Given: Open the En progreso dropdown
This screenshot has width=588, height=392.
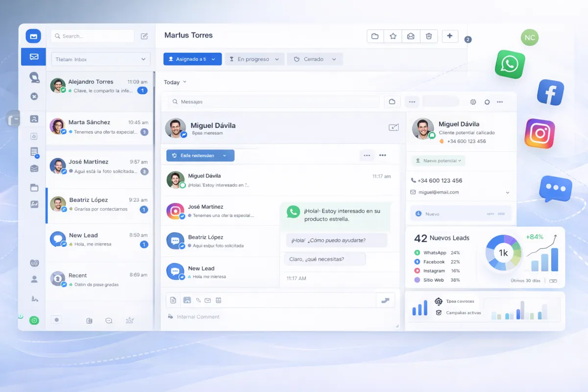Looking at the screenshot, I should (x=254, y=59).
